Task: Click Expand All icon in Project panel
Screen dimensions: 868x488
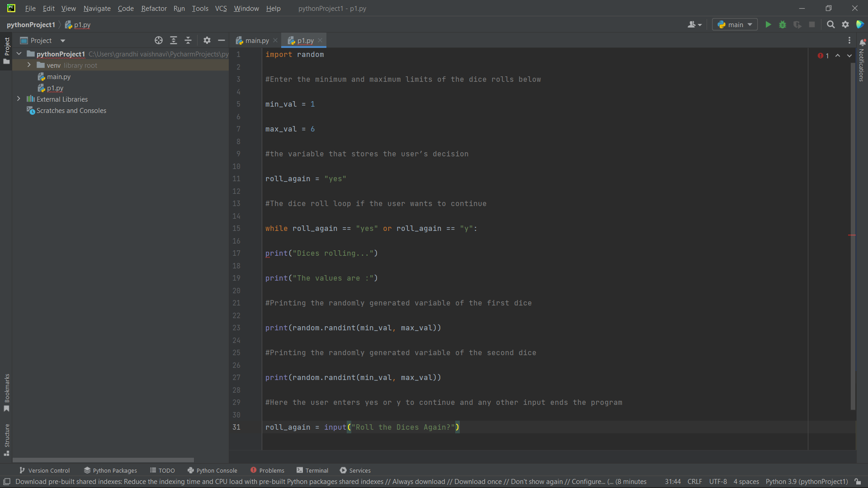Action: click(x=174, y=41)
